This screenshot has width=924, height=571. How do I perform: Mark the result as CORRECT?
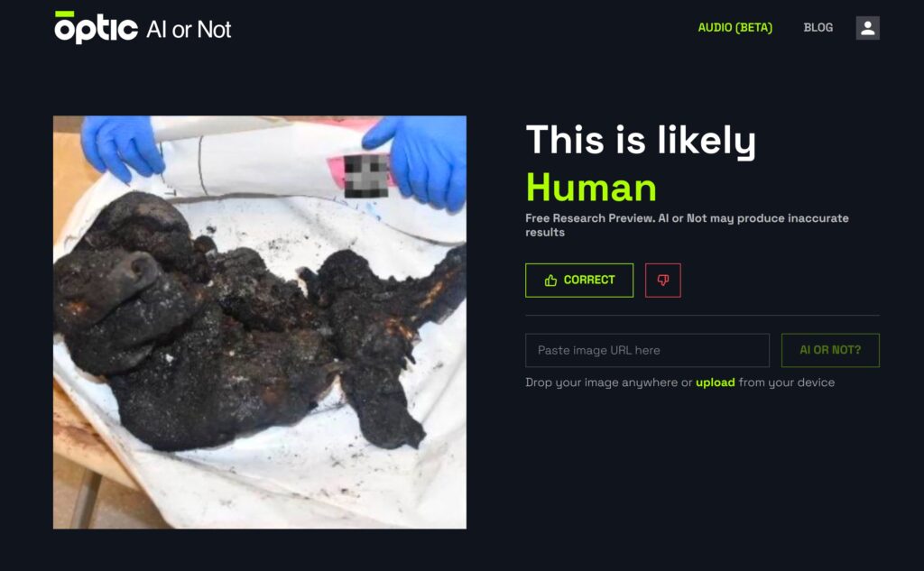click(579, 281)
